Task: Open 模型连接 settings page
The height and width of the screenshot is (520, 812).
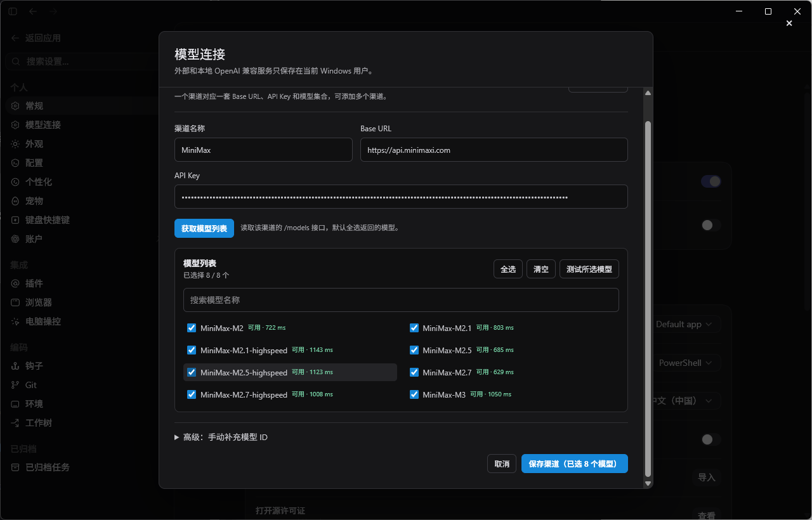Action: click(81, 125)
